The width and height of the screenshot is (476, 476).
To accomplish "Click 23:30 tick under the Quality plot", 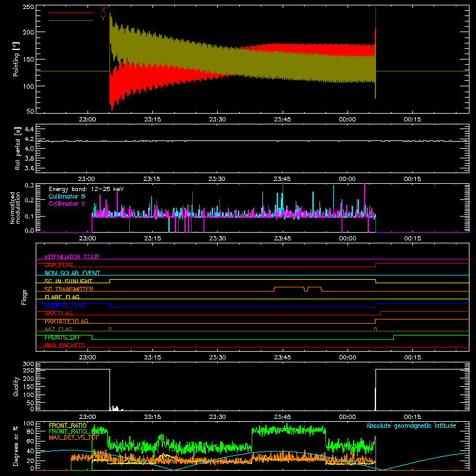I will coord(217,417).
